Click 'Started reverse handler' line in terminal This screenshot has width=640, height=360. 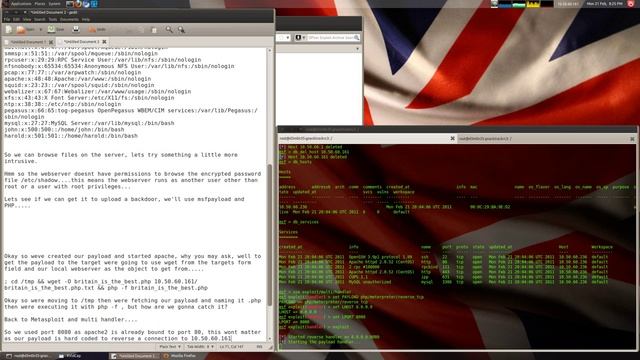tap(329, 337)
